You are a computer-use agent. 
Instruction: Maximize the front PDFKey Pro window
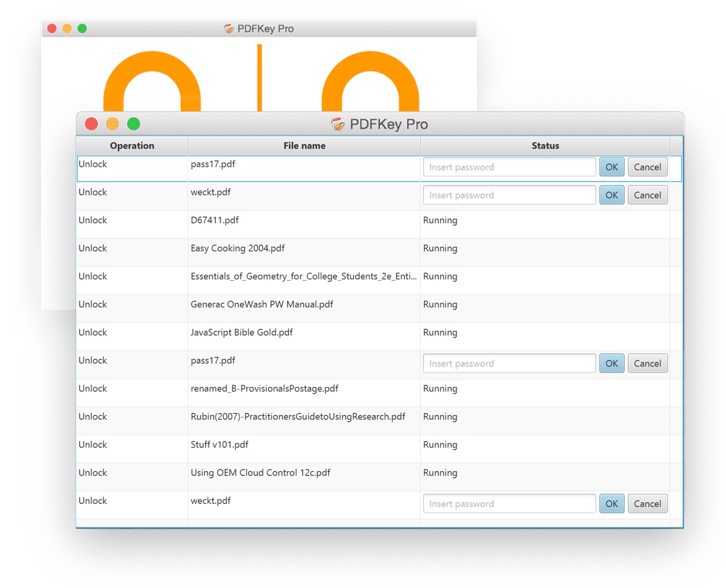pyautogui.click(x=134, y=124)
